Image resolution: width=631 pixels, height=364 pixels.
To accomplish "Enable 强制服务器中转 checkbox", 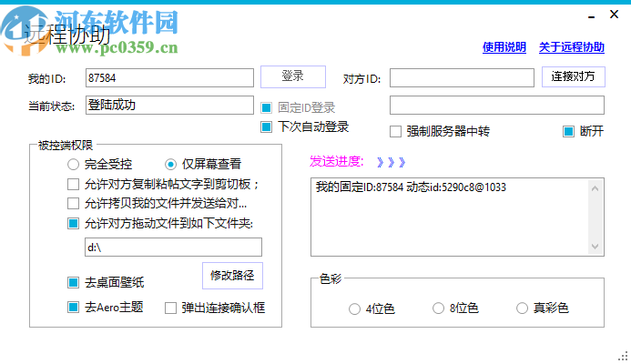I will 395,132.
